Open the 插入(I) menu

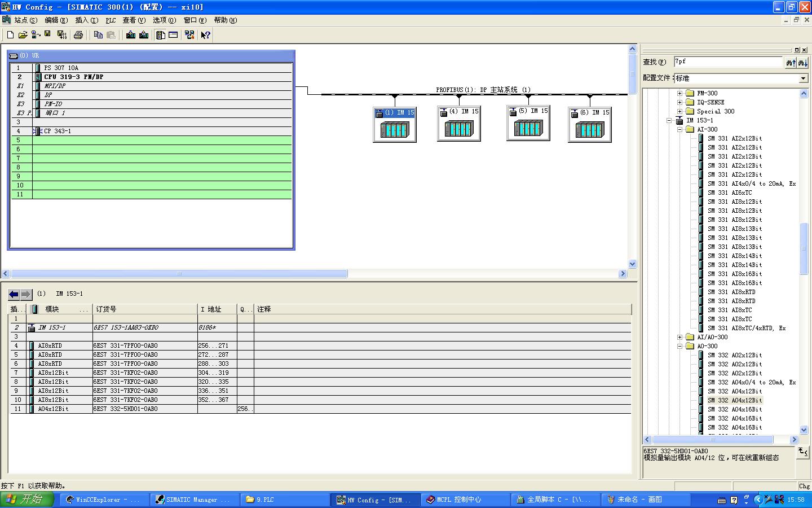86,20
